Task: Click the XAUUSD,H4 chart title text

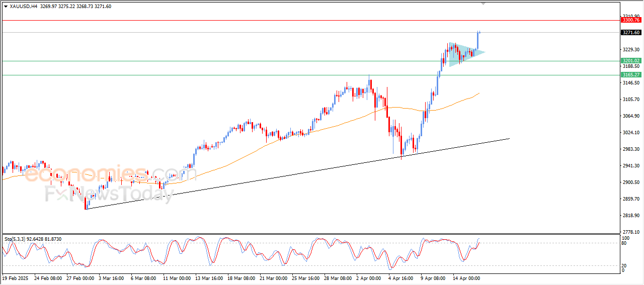Action: tap(23, 6)
